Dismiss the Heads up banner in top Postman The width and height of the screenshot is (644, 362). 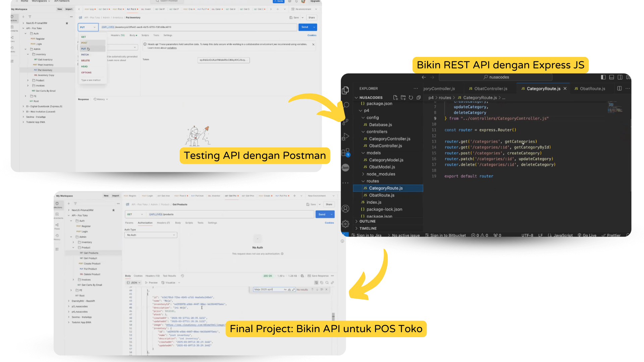tap(313, 44)
